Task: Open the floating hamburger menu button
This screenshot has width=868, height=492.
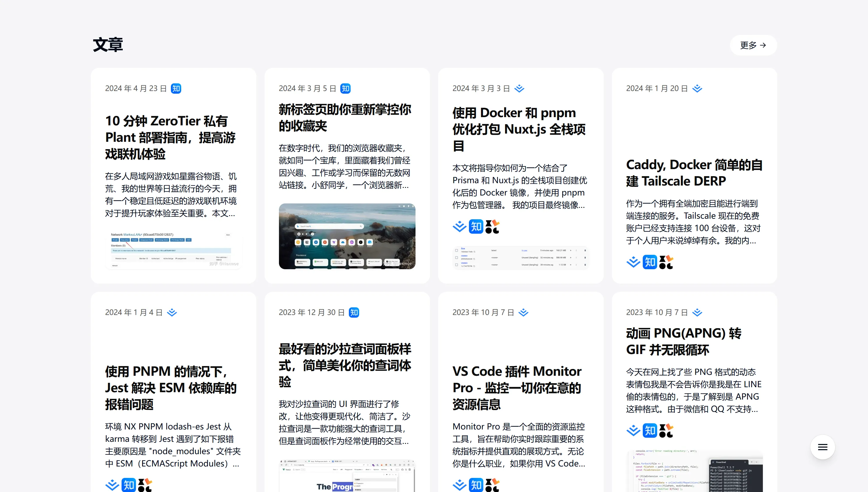Action: click(x=822, y=447)
